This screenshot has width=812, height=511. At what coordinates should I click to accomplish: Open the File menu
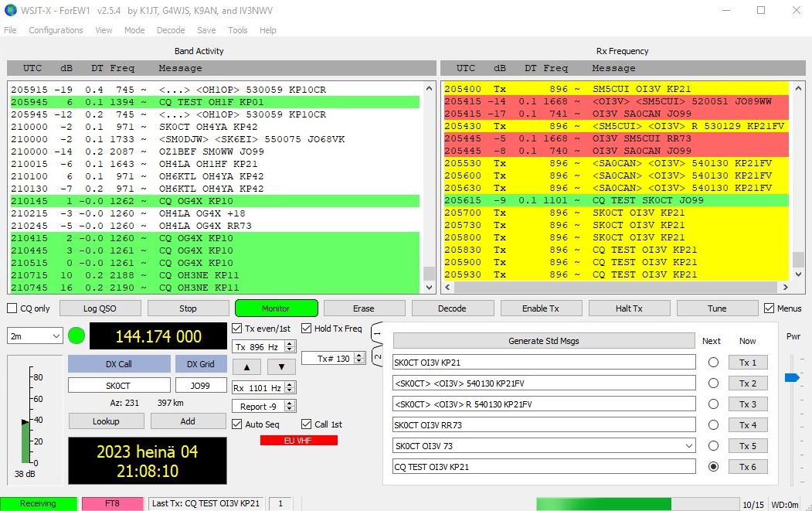[10, 30]
